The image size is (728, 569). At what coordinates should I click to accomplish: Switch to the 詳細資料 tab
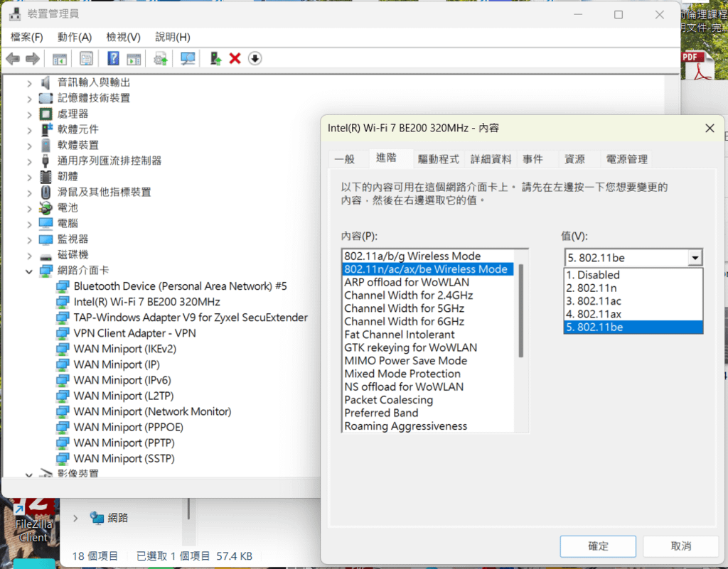(x=491, y=160)
